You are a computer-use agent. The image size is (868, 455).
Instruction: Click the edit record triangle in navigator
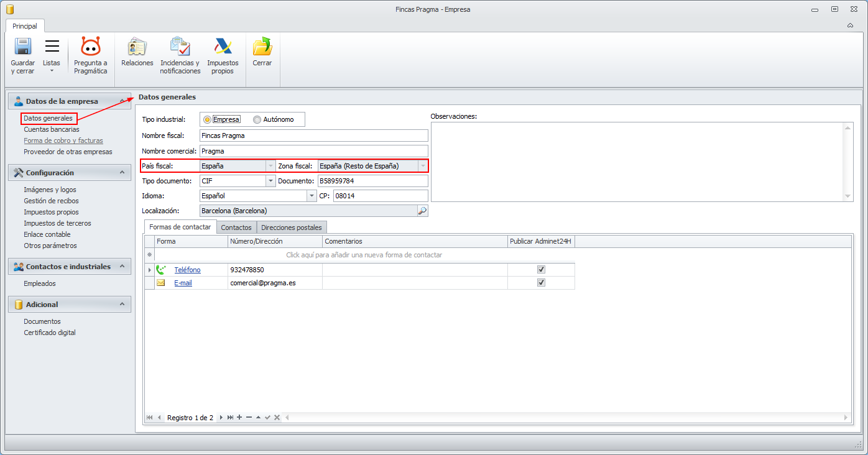pyautogui.click(x=258, y=418)
